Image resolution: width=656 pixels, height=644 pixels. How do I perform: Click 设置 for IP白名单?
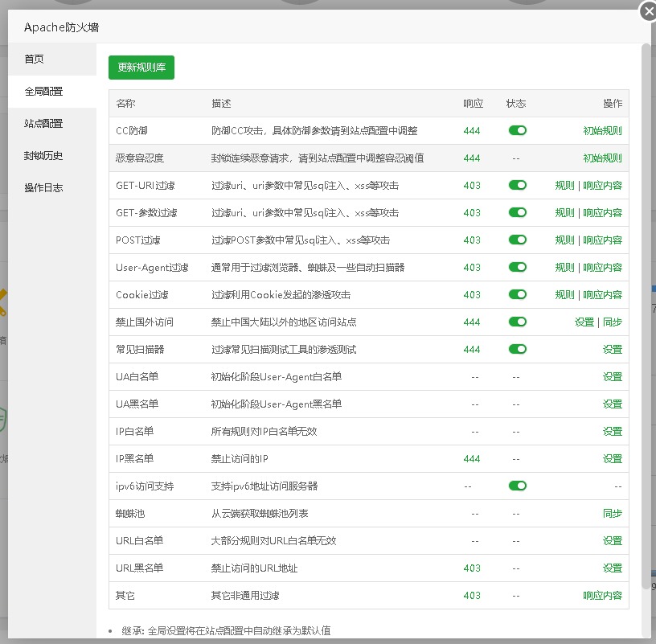coord(613,432)
